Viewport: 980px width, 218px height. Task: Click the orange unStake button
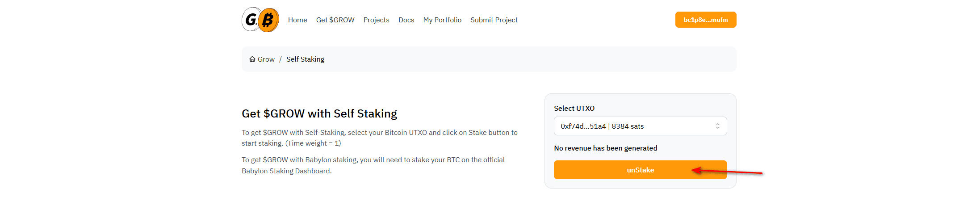(640, 170)
